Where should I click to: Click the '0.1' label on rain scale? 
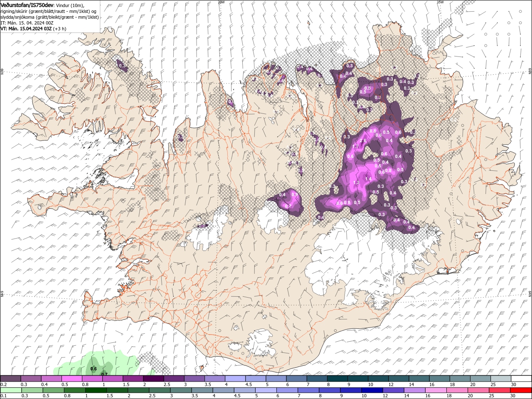coord(4,396)
